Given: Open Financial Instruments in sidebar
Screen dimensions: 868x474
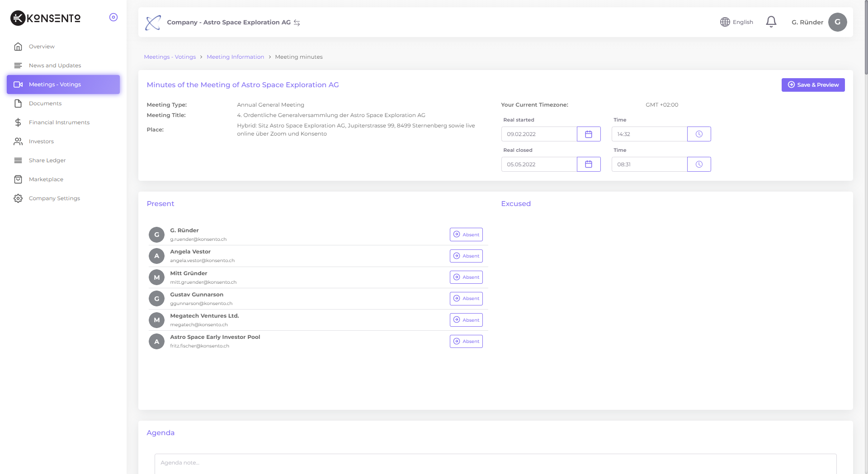Looking at the screenshot, I should click(x=59, y=122).
